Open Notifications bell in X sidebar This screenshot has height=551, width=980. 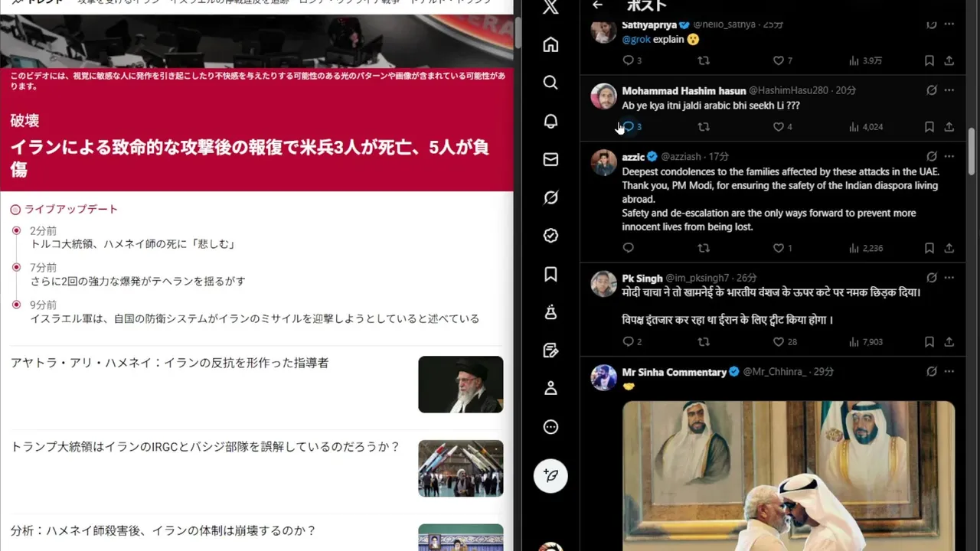pyautogui.click(x=550, y=121)
